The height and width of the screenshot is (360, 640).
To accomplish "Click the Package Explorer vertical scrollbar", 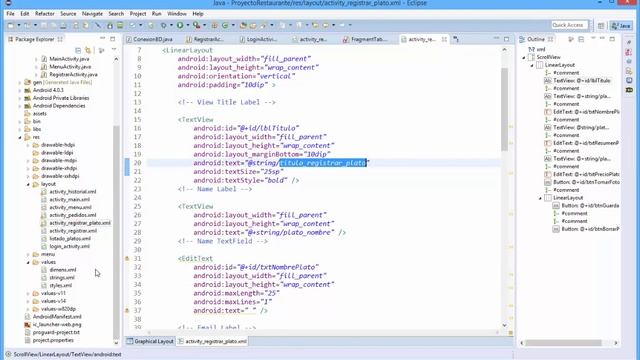I will (116, 231).
